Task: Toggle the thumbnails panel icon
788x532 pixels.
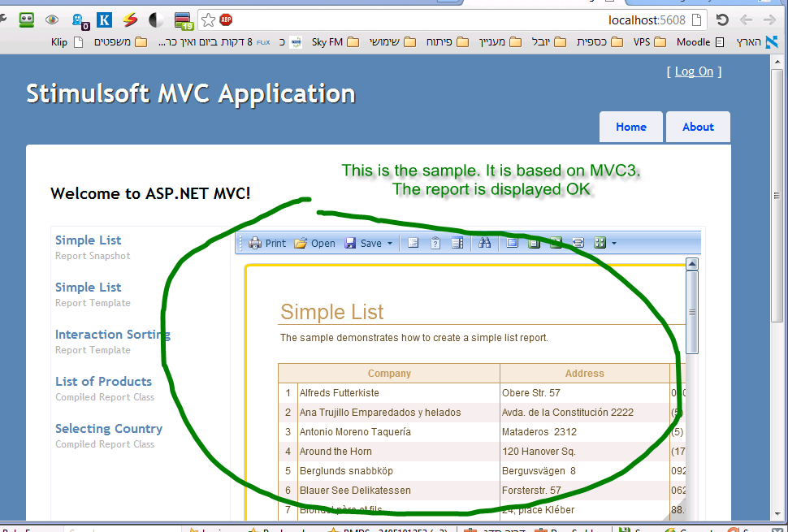Action: 457,243
